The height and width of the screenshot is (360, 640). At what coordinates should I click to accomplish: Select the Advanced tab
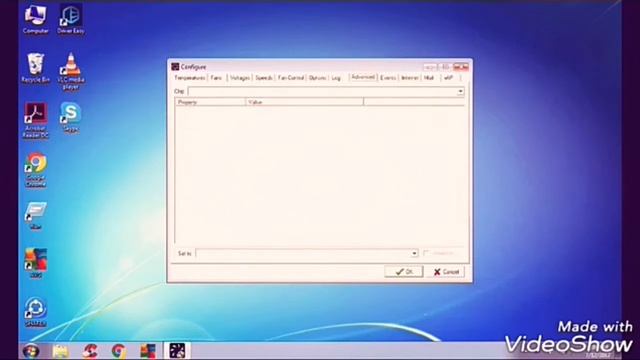(x=363, y=77)
